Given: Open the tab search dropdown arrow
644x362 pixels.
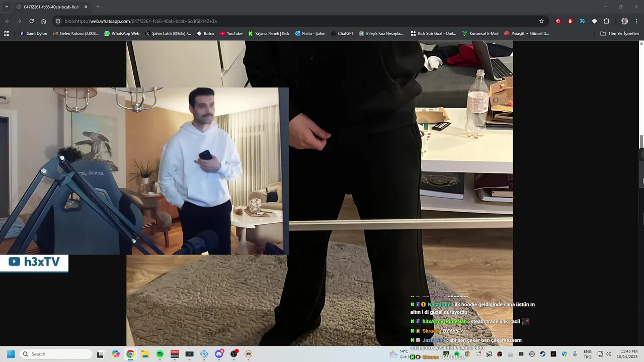Looking at the screenshot, I should tap(7, 7).
